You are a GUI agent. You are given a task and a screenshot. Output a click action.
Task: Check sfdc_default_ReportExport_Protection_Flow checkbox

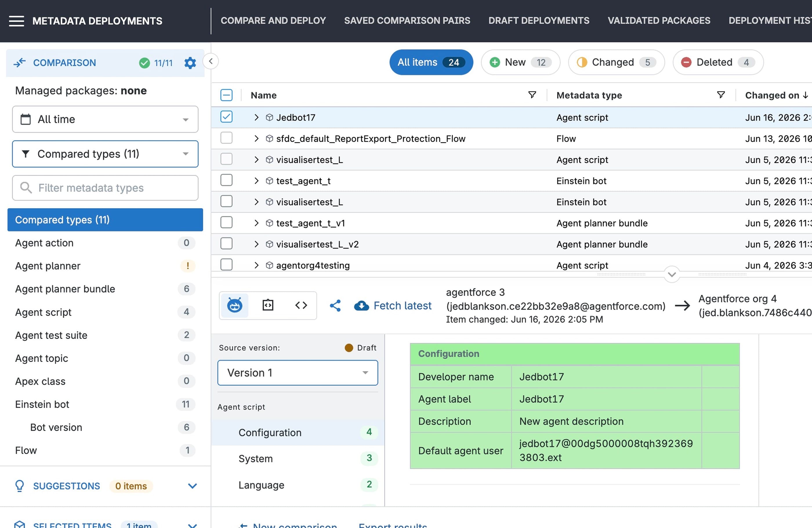[x=226, y=138]
